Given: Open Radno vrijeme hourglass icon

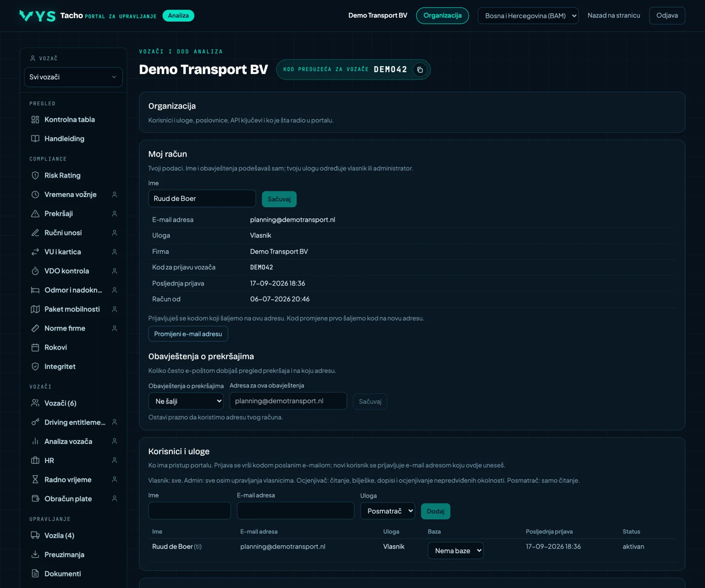Looking at the screenshot, I should click(35, 480).
